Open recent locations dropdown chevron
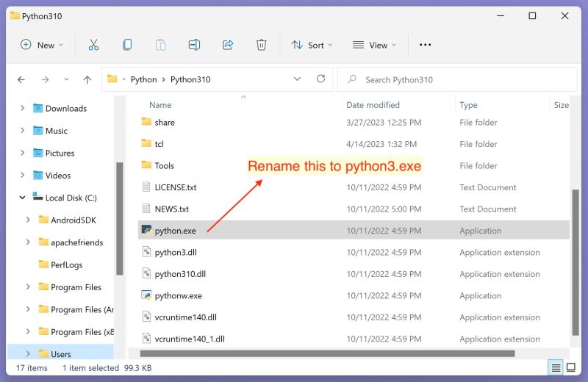 coord(66,79)
